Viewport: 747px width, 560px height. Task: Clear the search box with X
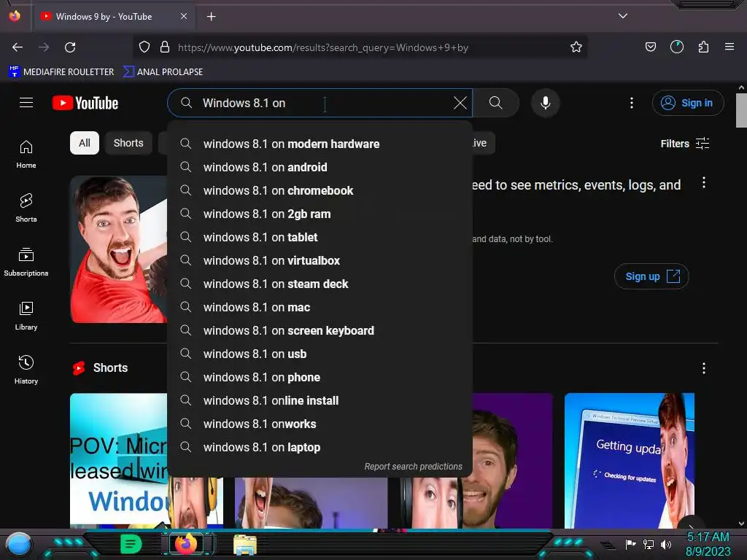tap(460, 103)
